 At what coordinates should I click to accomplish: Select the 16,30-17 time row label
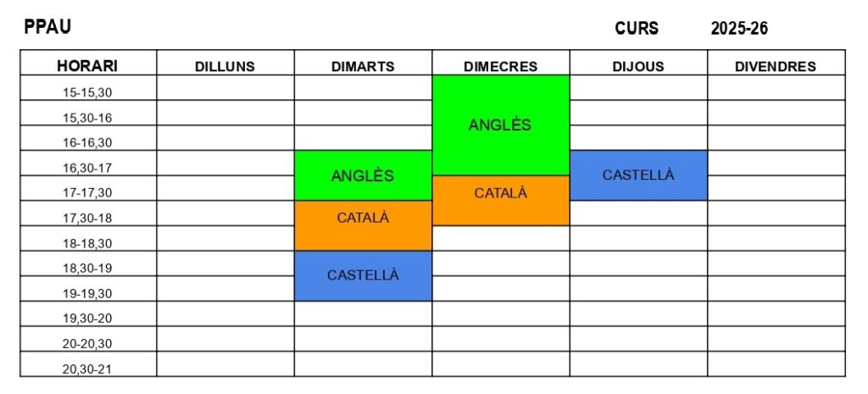[87, 168]
